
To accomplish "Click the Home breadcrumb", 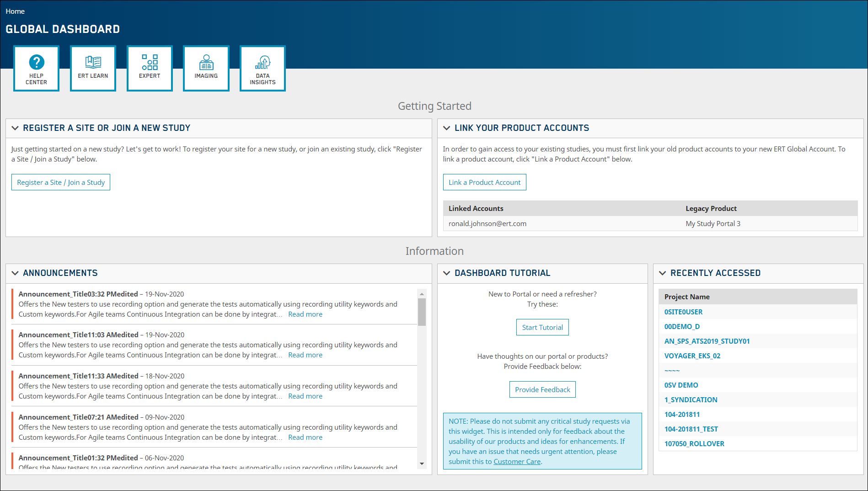I will click(x=15, y=11).
